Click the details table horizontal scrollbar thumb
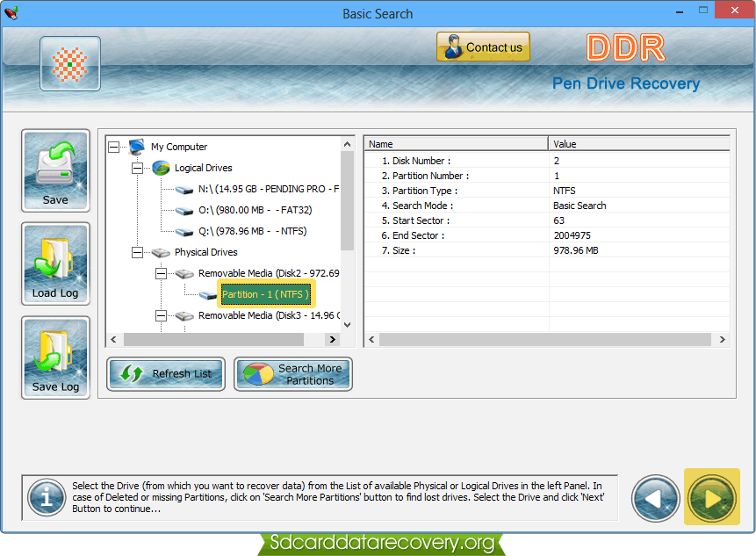Image resolution: width=756 pixels, height=556 pixels. click(544, 339)
